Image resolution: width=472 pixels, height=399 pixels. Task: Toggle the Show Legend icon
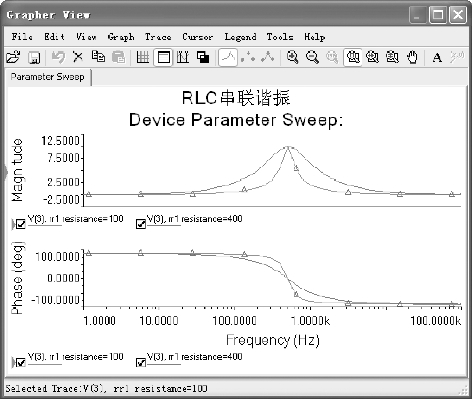[163, 57]
